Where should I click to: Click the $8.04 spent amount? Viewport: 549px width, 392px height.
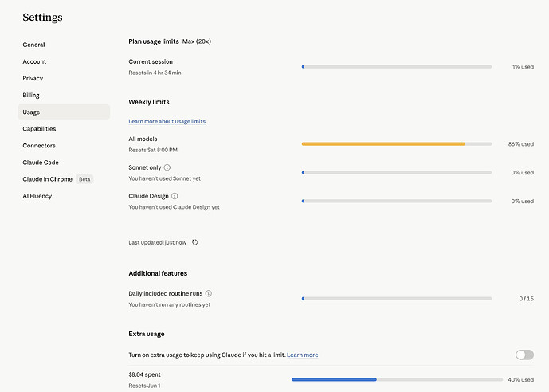[144, 374]
